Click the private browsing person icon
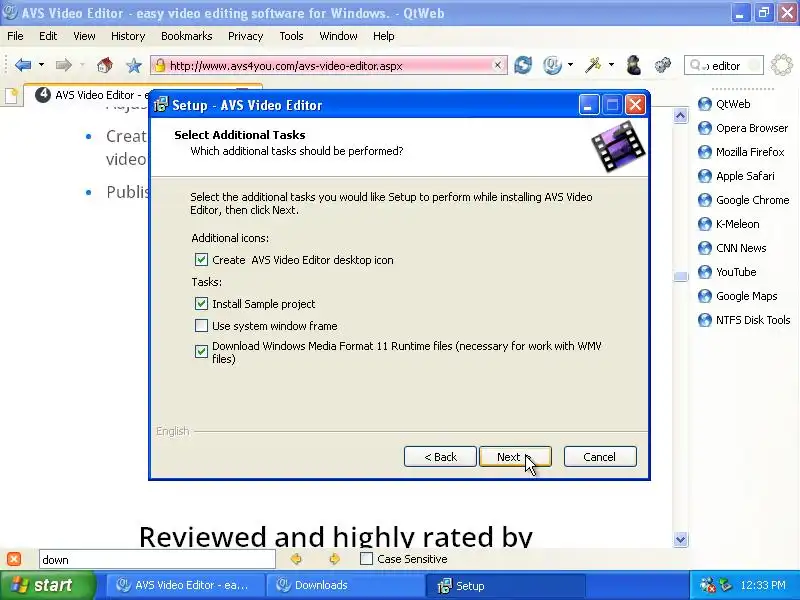 pos(634,65)
